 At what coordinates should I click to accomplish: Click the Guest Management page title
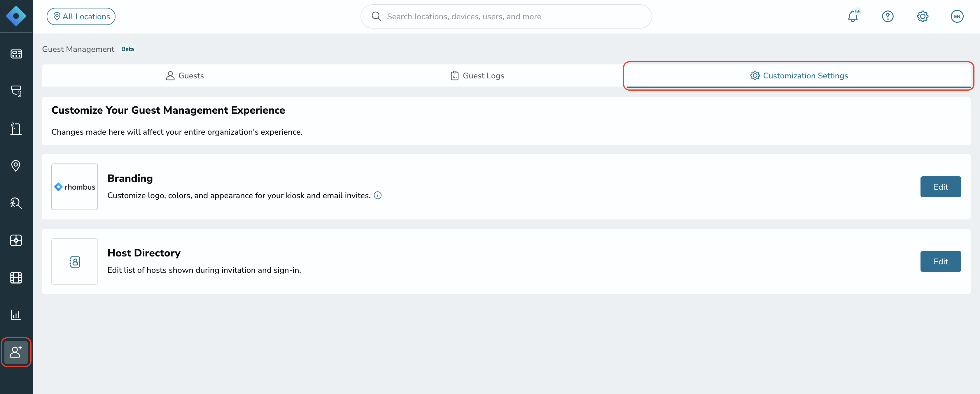point(78,49)
